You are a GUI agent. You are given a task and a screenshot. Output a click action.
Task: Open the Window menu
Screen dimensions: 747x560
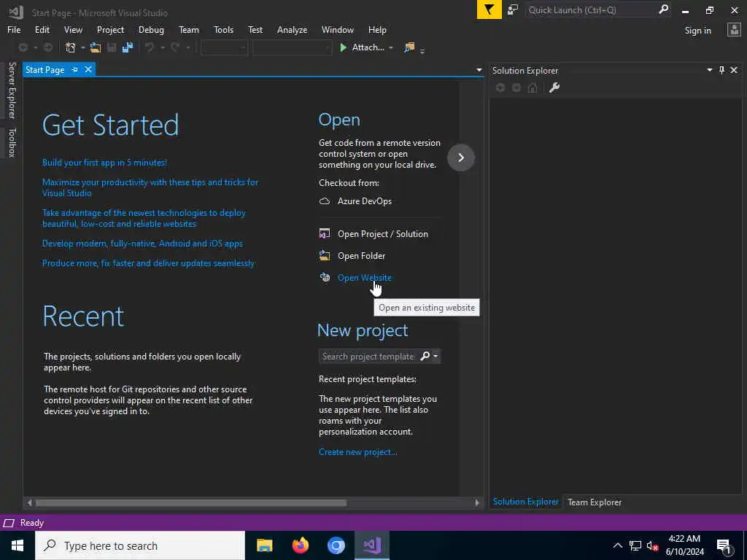(x=337, y=29)
